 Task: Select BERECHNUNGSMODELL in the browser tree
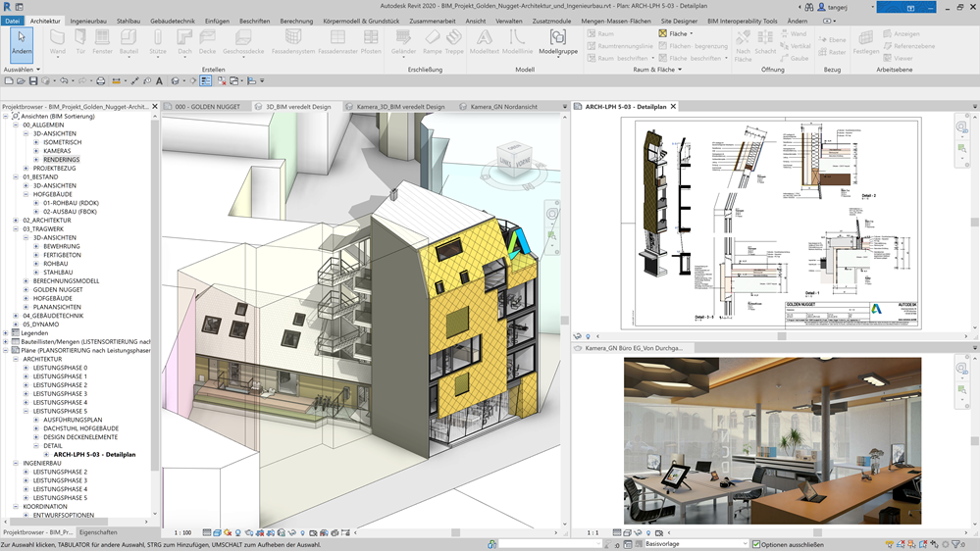pos(67,281)
